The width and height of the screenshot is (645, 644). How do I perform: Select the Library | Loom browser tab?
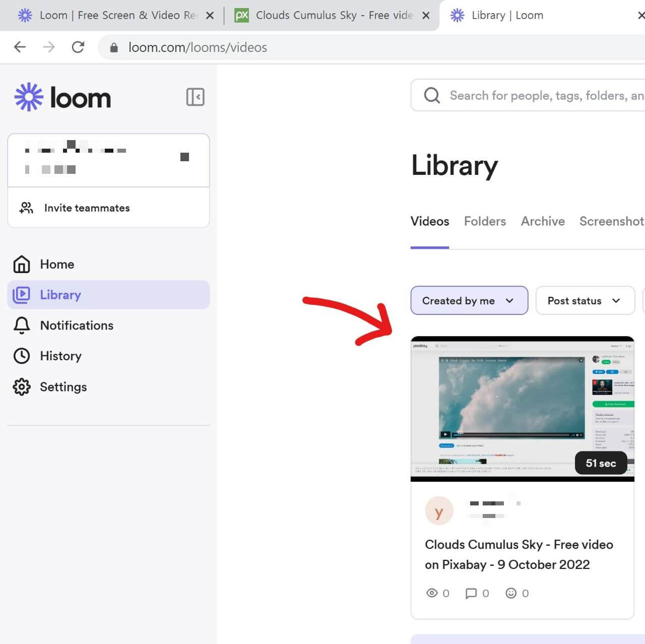(x=542, y=15)
